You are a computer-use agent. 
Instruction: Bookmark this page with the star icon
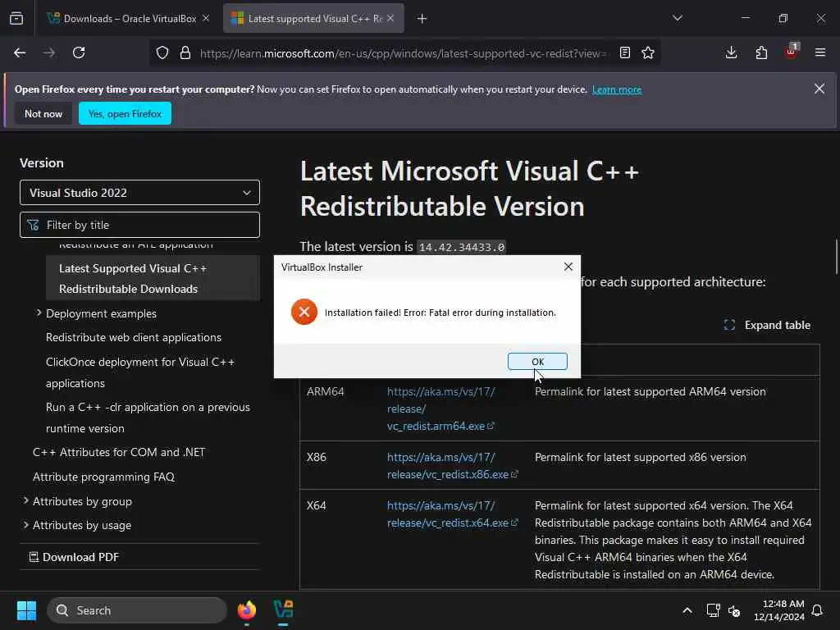tap(648, 52)
